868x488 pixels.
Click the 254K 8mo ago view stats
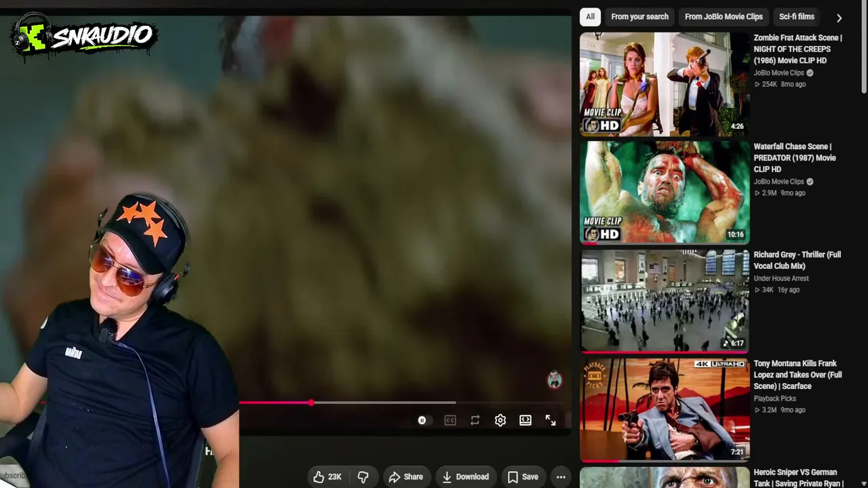coord(780,84)
